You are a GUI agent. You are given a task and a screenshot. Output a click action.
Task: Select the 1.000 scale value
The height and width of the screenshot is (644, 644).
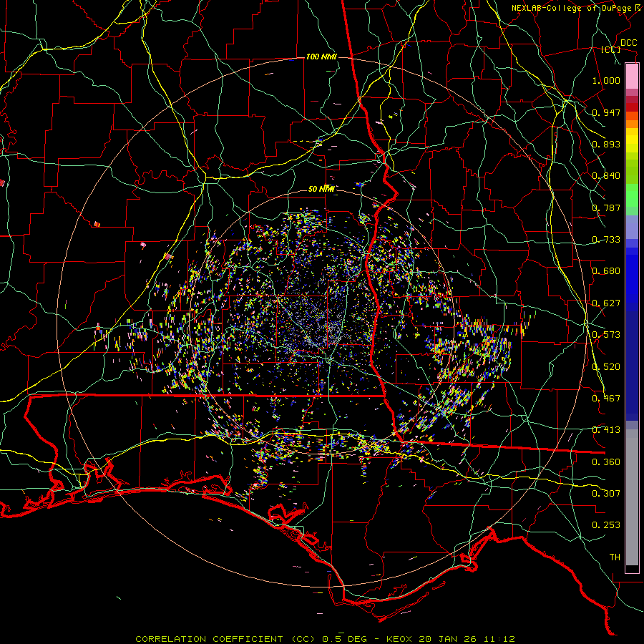(x=606, y=80)
